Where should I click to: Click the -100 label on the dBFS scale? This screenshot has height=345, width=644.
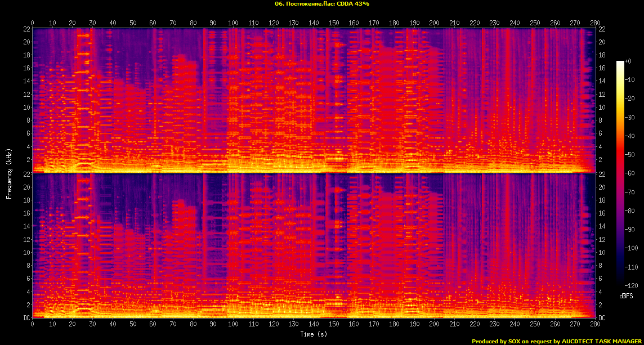click(x=633, y=248)
